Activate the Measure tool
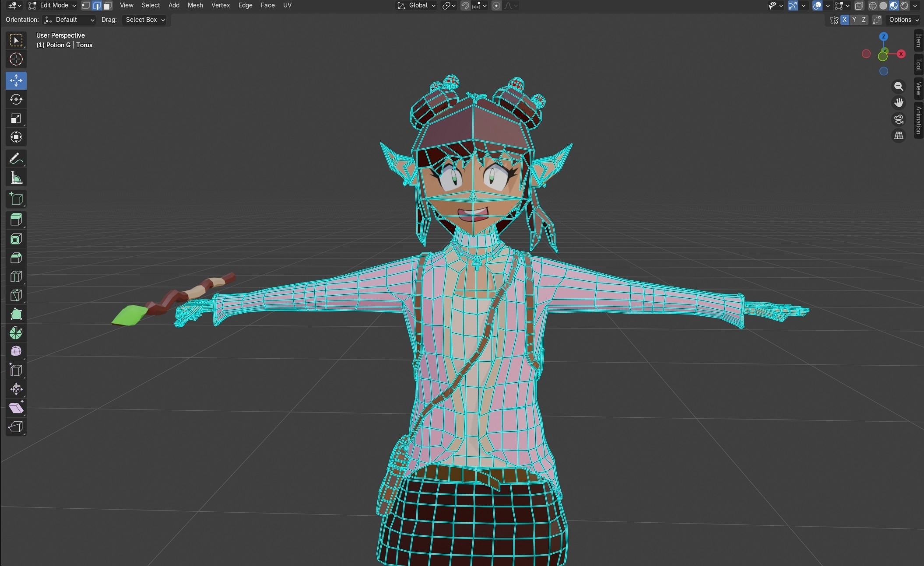Image resolution: width=924 pixels, height=566 pixels. point(16,178)
